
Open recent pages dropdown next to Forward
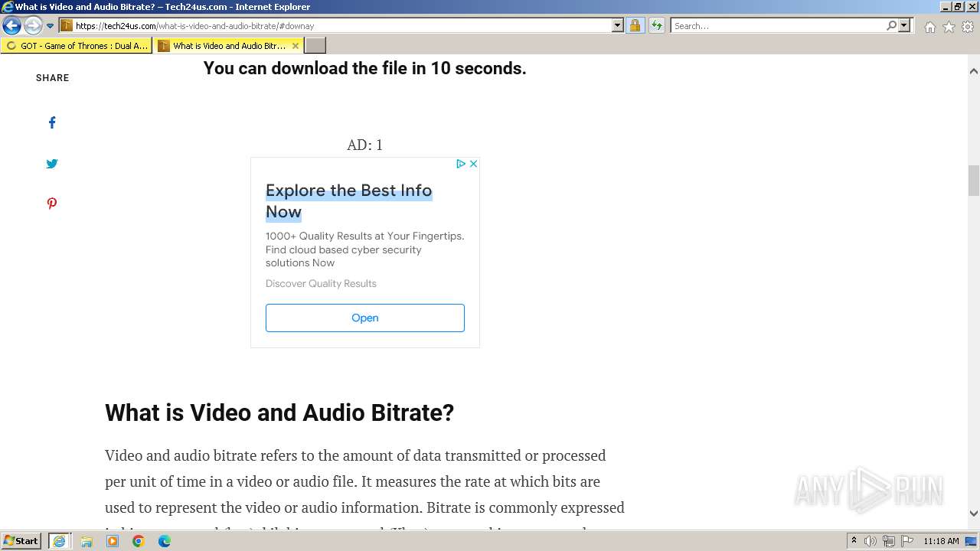(x=50, y=26)
